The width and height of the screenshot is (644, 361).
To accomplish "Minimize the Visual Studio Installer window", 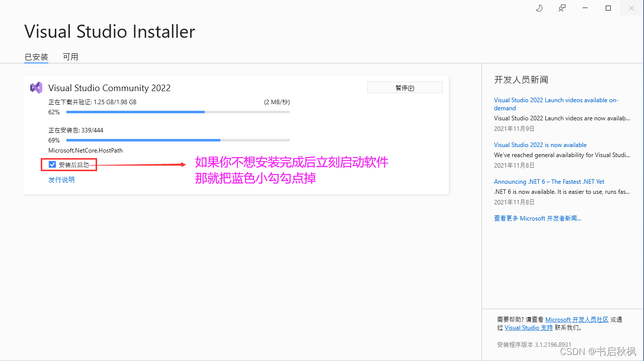I will [585, 8].
